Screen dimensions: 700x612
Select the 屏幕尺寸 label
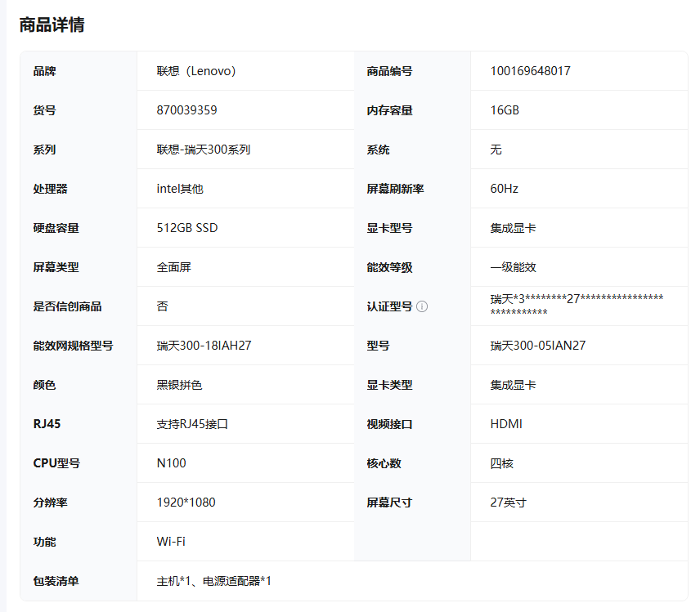(x=389, y=503)
